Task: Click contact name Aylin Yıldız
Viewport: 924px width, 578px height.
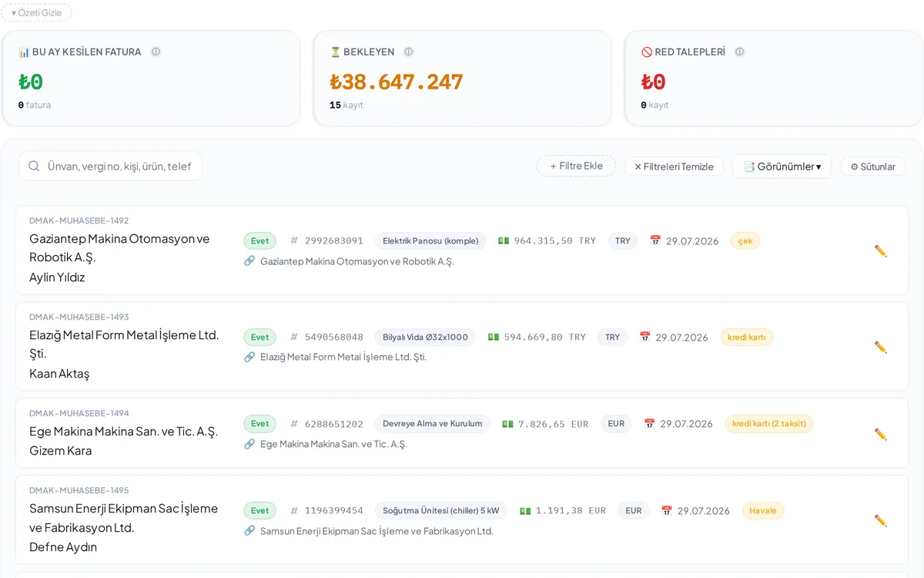Action: (x=57, y=277)
